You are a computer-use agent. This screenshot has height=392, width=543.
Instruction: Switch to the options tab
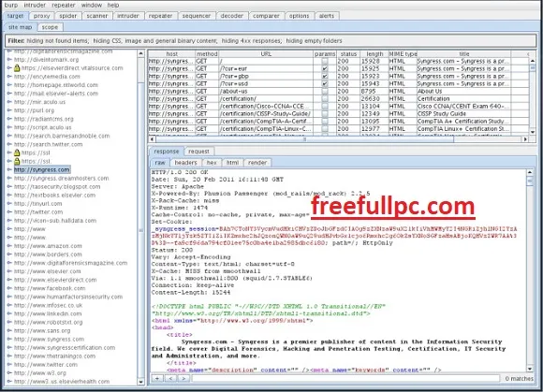tap(299, 16)
